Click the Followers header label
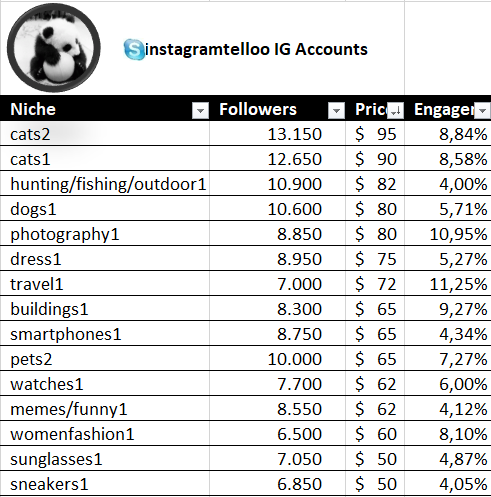 pos(258,109)
